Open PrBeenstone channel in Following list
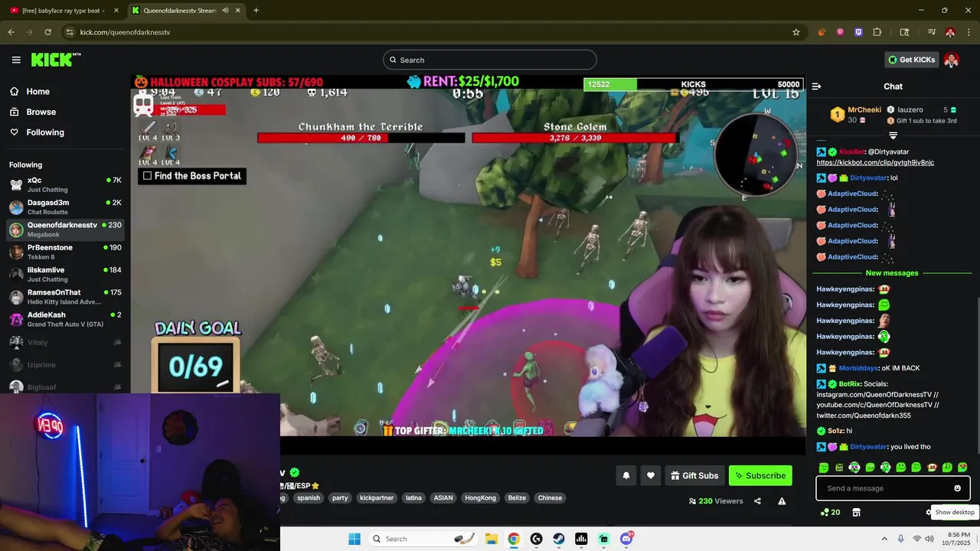980x551 pixels. pos(65,252)
